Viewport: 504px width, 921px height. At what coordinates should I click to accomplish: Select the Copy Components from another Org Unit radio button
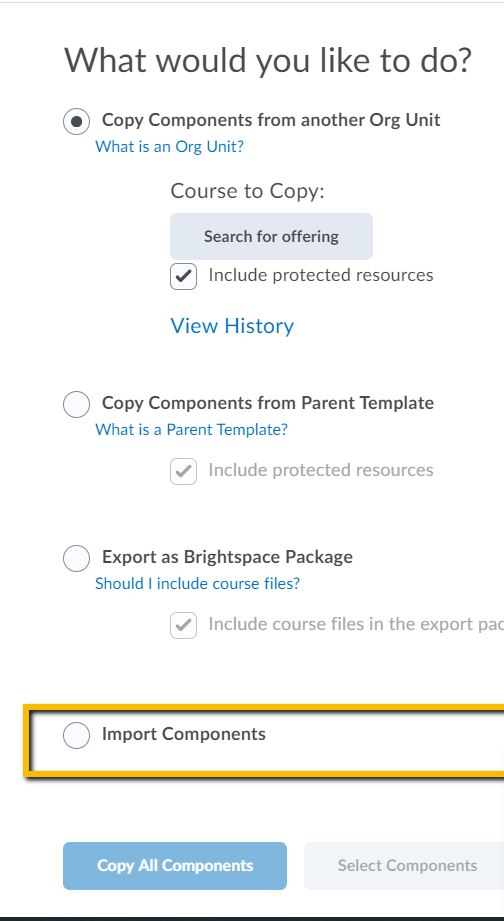pos(76,122)
